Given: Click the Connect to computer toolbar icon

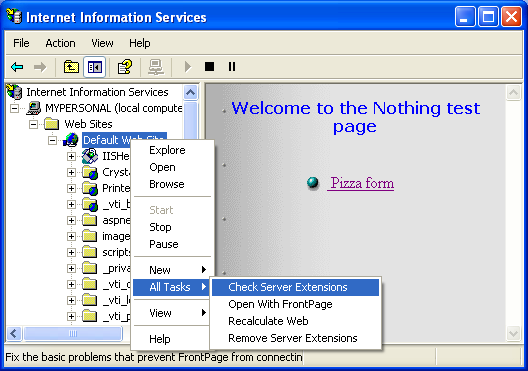Looking at the screenshot, I should (156, 67).
